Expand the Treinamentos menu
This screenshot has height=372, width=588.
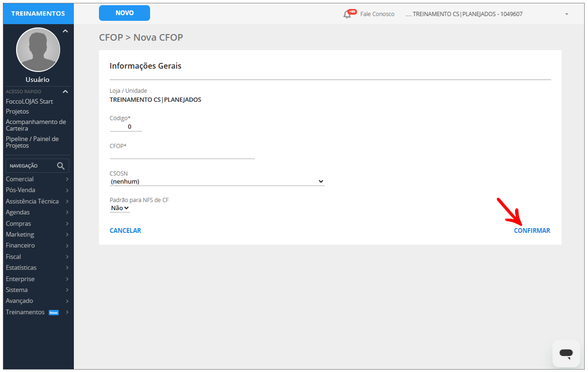click(37, 312)
